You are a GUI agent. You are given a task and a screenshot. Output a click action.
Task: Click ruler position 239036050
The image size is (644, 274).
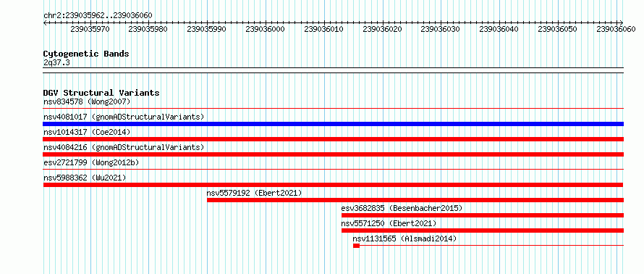coord(557,29)
